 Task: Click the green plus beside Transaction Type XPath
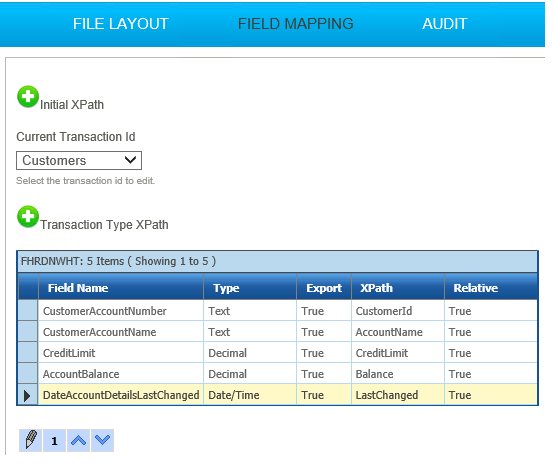(x=28, y=216)
